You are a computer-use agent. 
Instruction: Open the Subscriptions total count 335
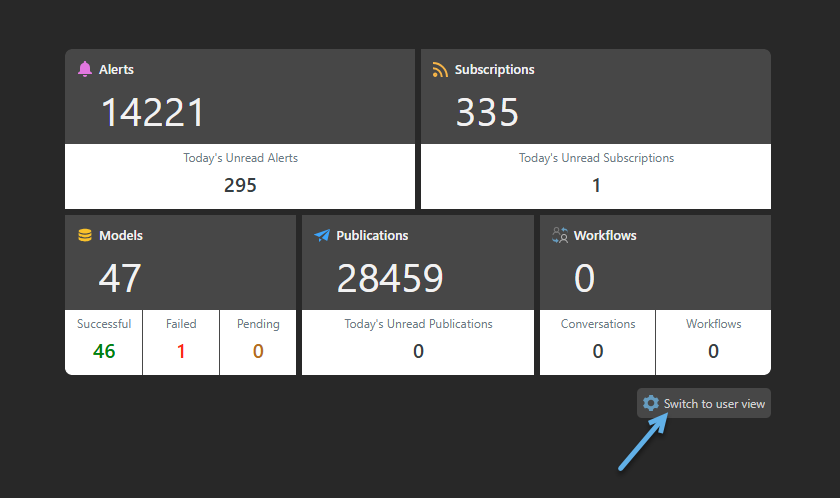(x=487, y=112)
